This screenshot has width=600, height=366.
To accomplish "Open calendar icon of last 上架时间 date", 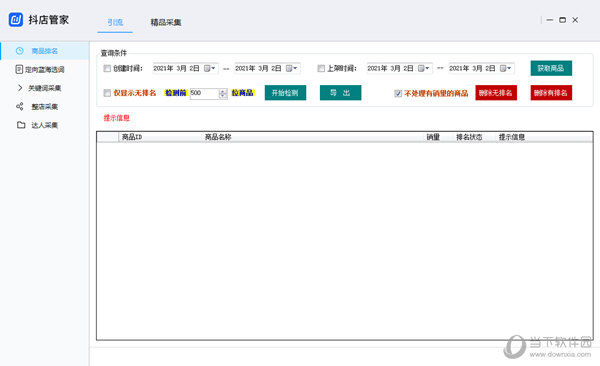I will pos(503,69).
